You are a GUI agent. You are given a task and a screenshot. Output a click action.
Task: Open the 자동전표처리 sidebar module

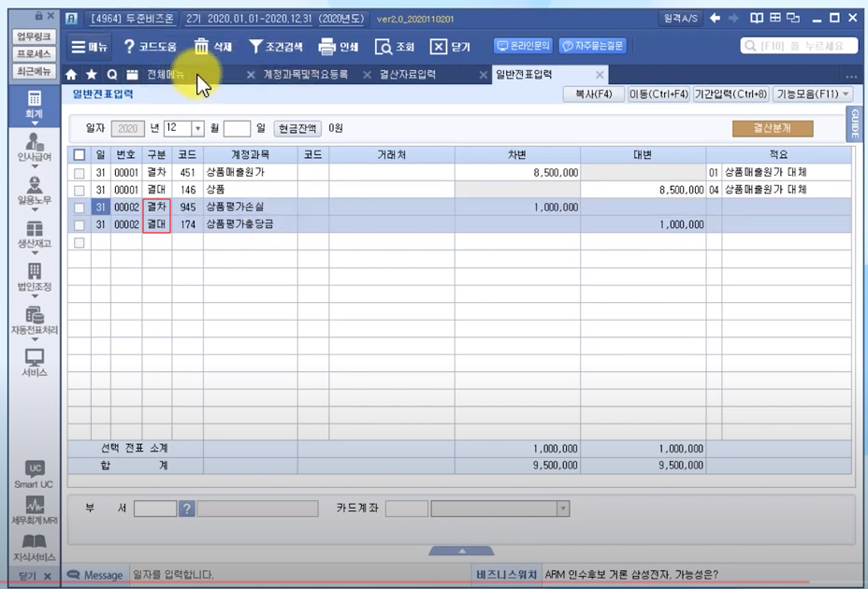(35, 323)
